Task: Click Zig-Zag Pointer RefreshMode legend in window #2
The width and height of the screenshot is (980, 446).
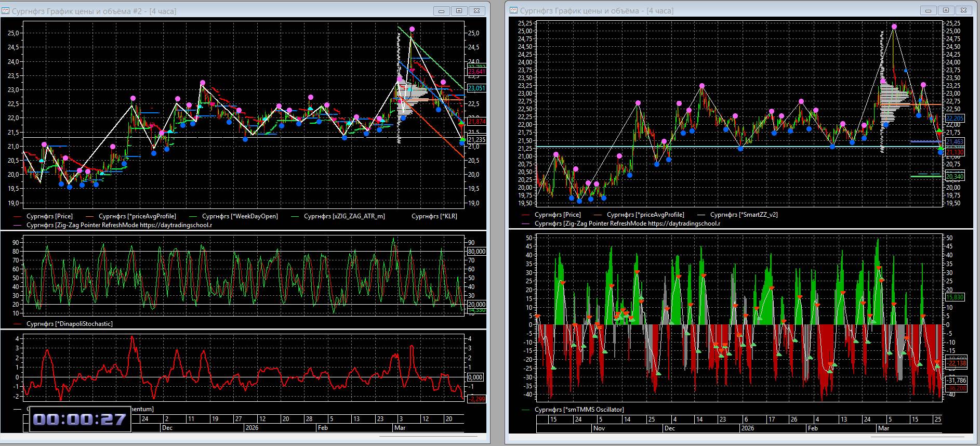Action: (119, 225)
